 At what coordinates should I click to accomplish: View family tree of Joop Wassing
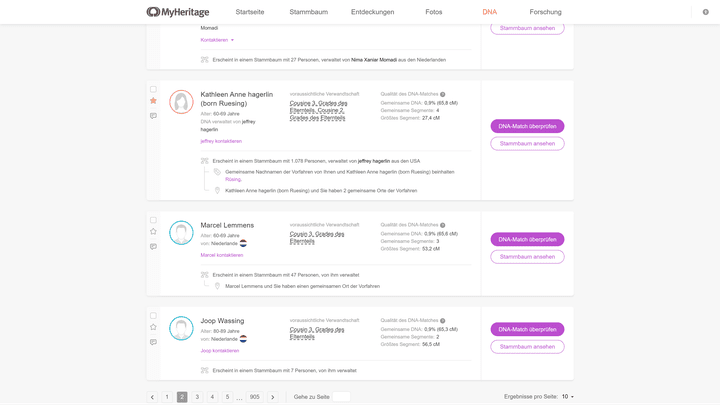pyautogui.click(x=527, y=347)
